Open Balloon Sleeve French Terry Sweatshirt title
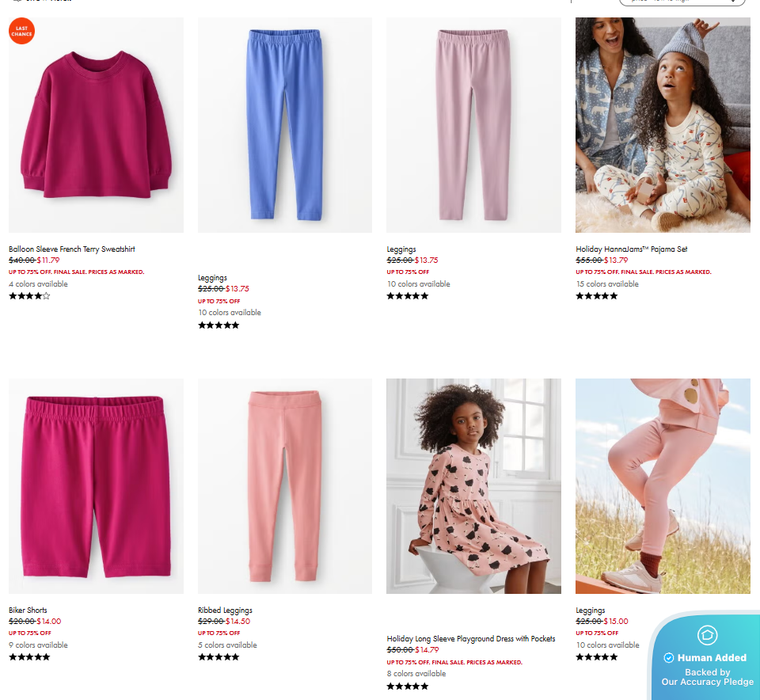Screen dimensions: 760x700 [x=72, y=249]
